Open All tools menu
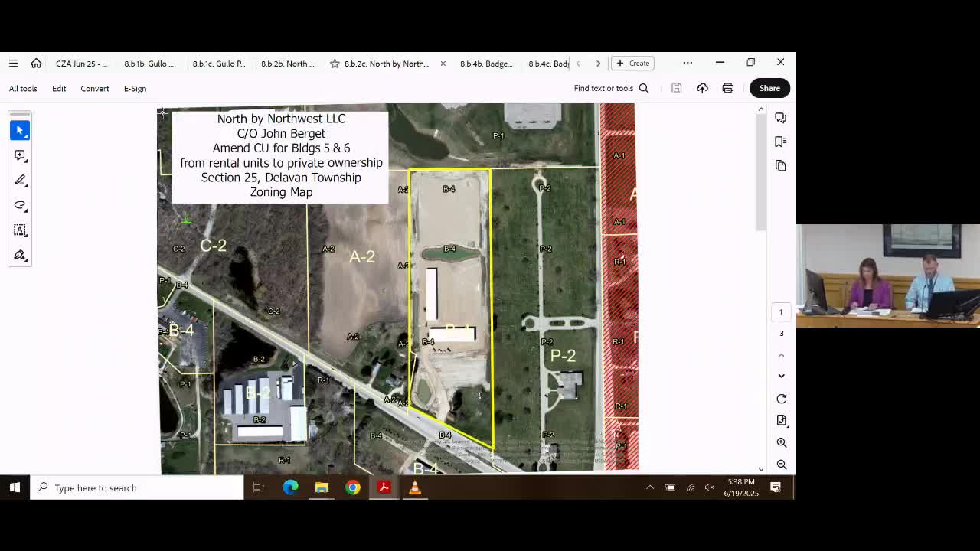980x551 pixels. [x=23, y=89]
